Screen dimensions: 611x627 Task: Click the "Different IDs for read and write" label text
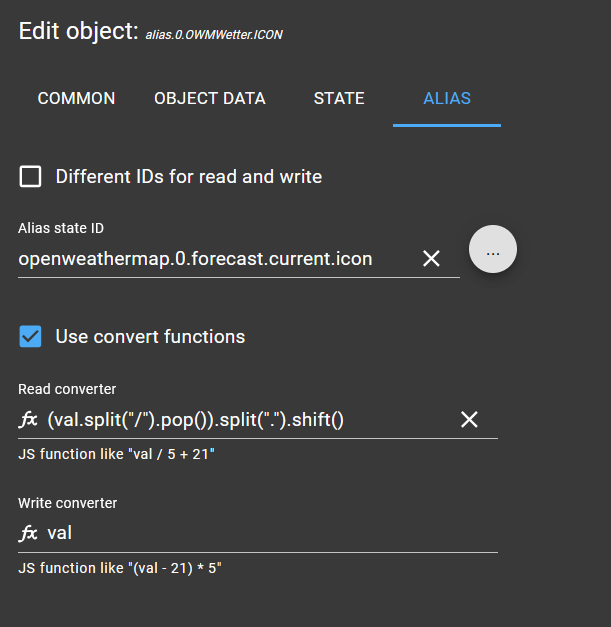pos(189,177)
